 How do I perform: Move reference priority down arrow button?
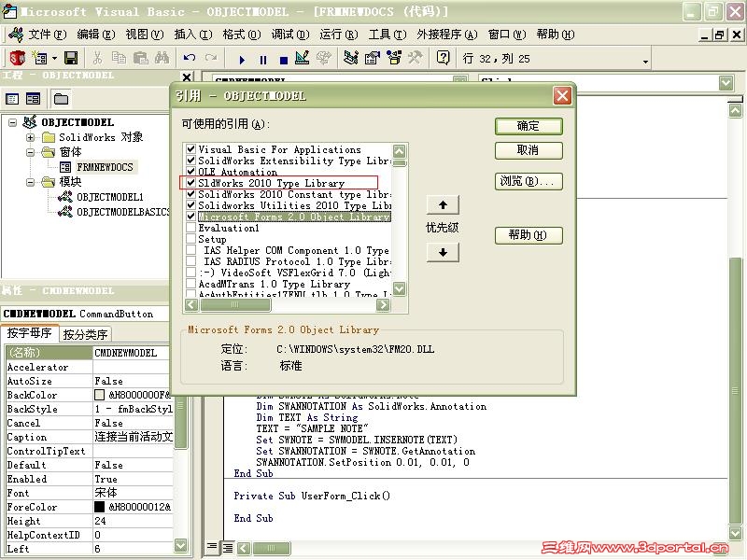pyautogui.click(x=443, y=252)
